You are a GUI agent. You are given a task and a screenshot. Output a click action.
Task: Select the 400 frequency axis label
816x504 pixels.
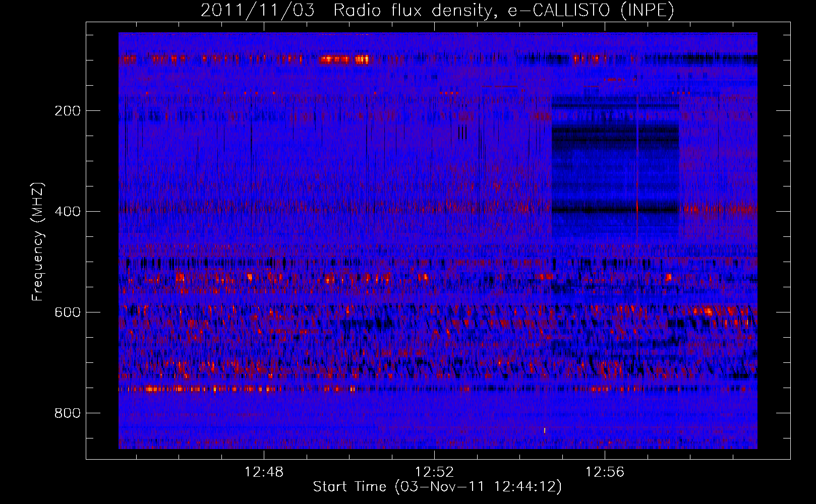tap(68, 211)
